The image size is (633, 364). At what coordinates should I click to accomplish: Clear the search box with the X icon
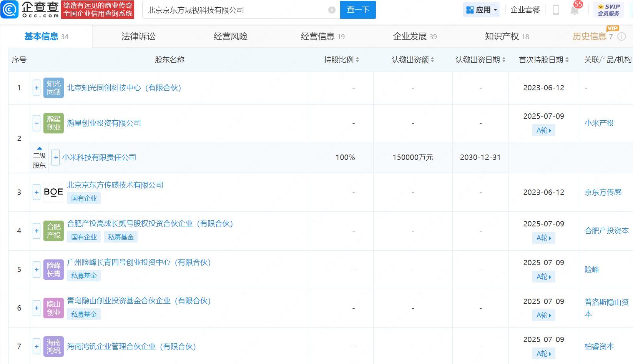coord(332,10)
